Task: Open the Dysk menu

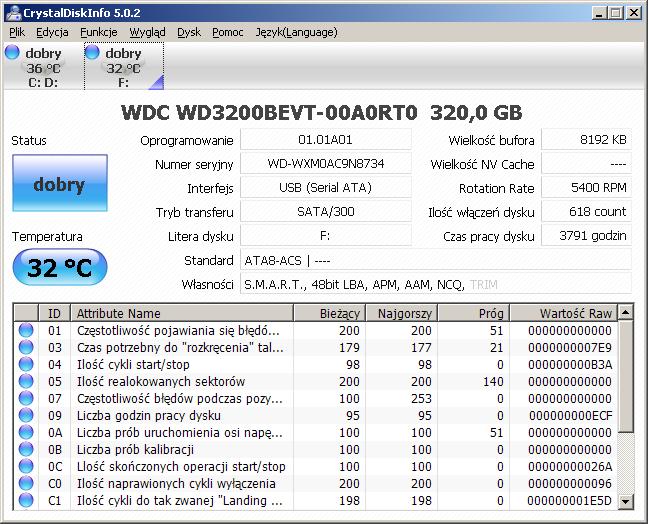Action: click(x=189, y=32)
